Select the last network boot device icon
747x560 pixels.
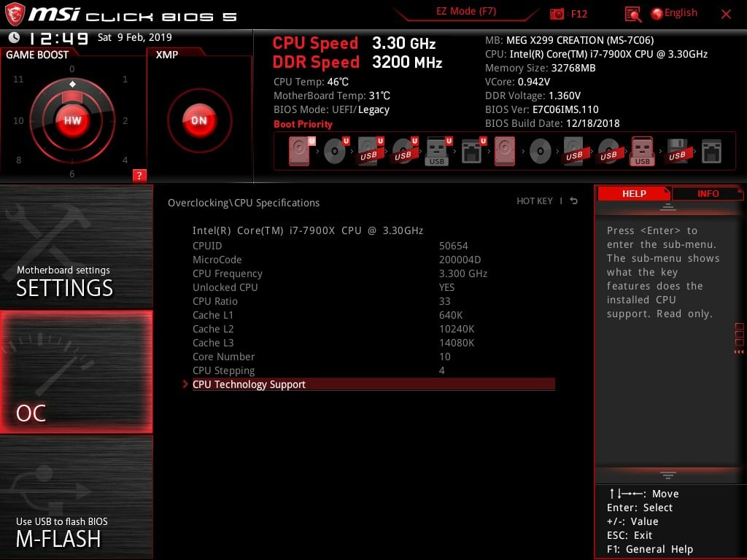[711, 152]
